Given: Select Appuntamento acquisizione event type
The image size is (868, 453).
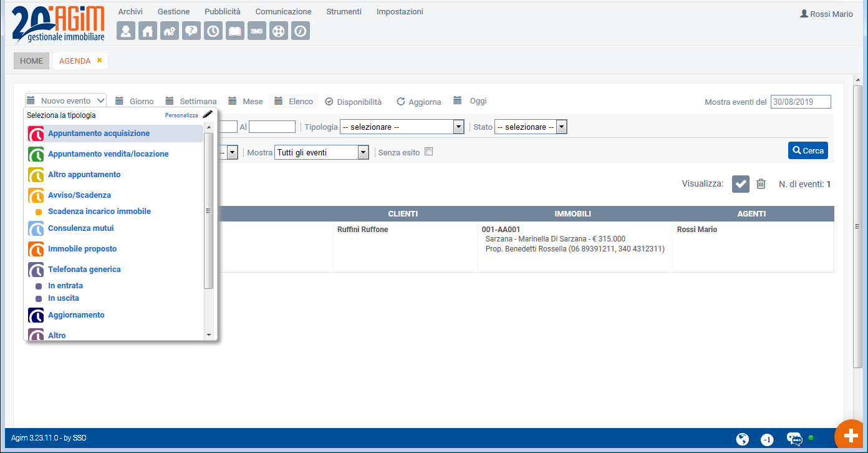Looking at the screenshot, I should tap(115, 134).
